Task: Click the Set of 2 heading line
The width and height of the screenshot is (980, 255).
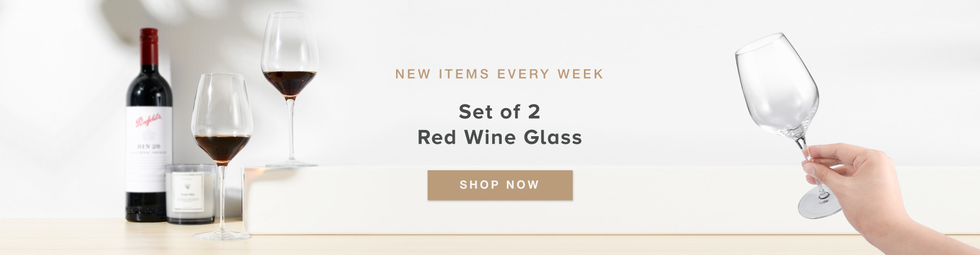Action: (499, 112)
